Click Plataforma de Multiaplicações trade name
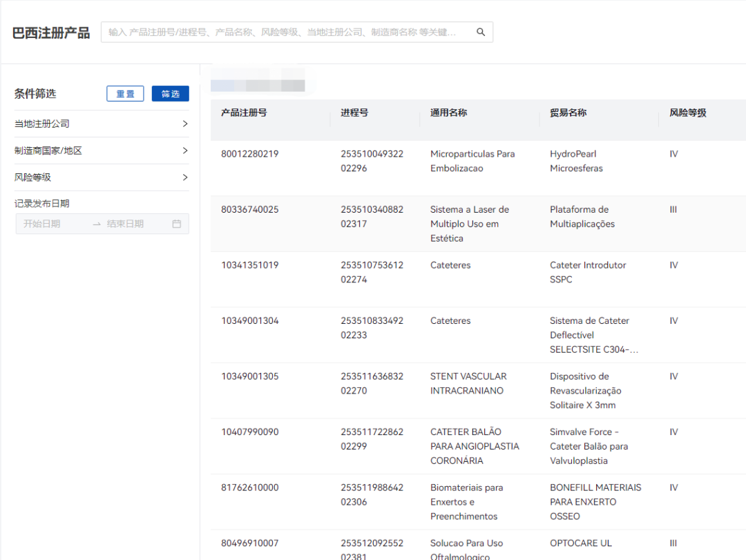 coord(582,217)
